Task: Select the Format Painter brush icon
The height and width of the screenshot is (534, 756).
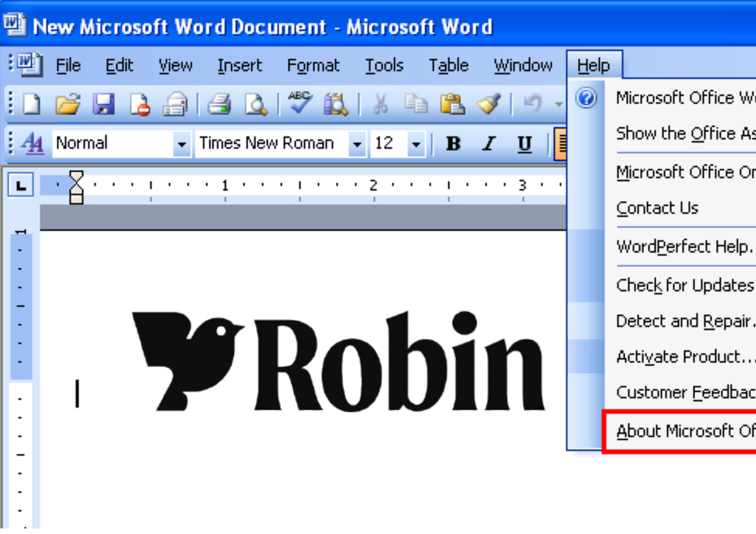Action: [489, 104]
